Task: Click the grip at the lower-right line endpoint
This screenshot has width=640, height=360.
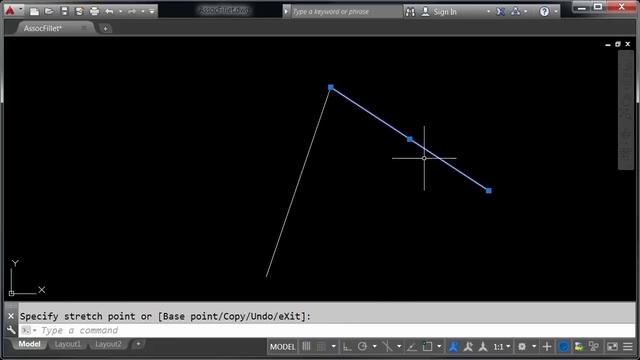Action: [489, 191]
